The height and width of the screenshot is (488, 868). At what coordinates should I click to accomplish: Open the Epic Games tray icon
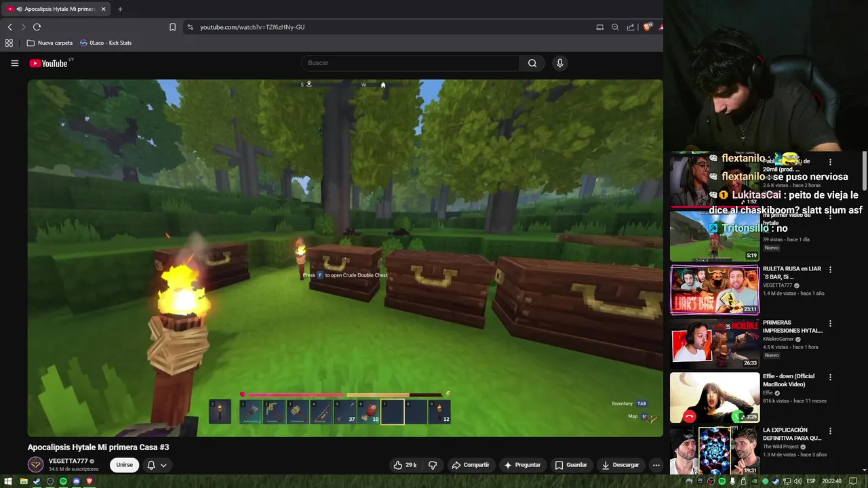(700, 481)
